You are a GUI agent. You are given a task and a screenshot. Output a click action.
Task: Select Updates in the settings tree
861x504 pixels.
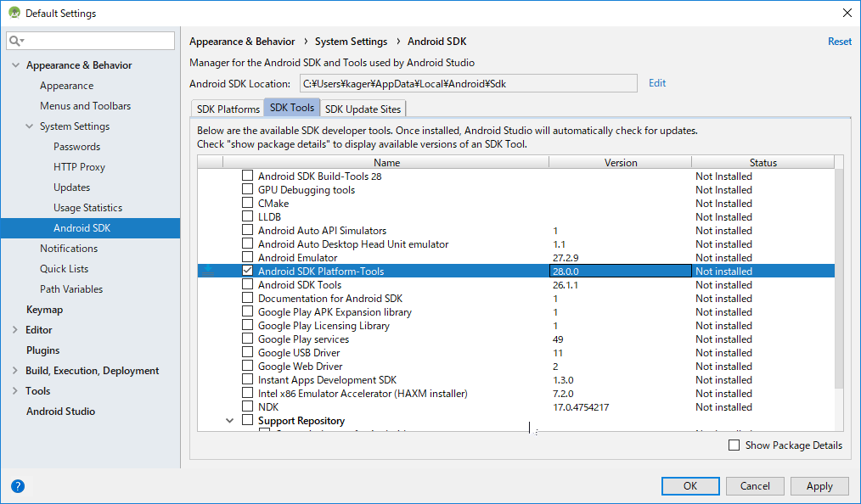click(x=71, y=187)
